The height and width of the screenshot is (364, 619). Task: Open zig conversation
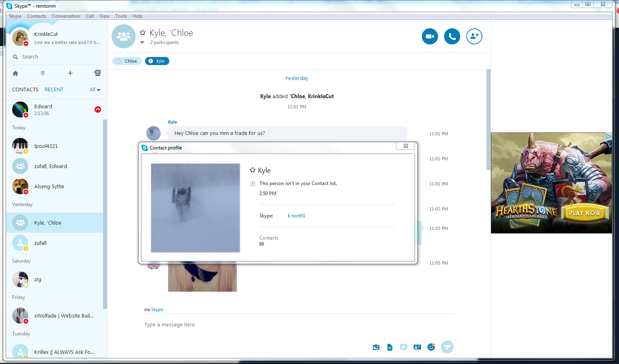(55, 279)
